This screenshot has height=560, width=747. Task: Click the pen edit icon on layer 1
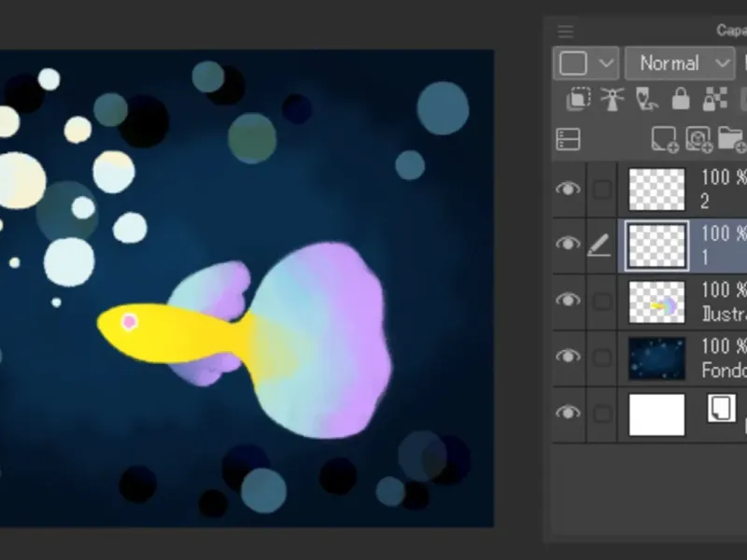pyautogui.click(x=599, y=245)
